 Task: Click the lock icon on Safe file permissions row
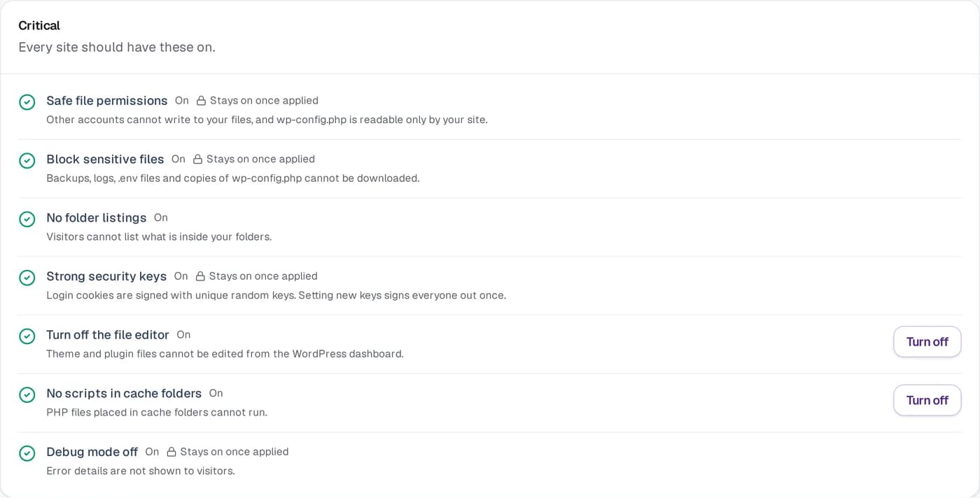[x=201, y=101]
